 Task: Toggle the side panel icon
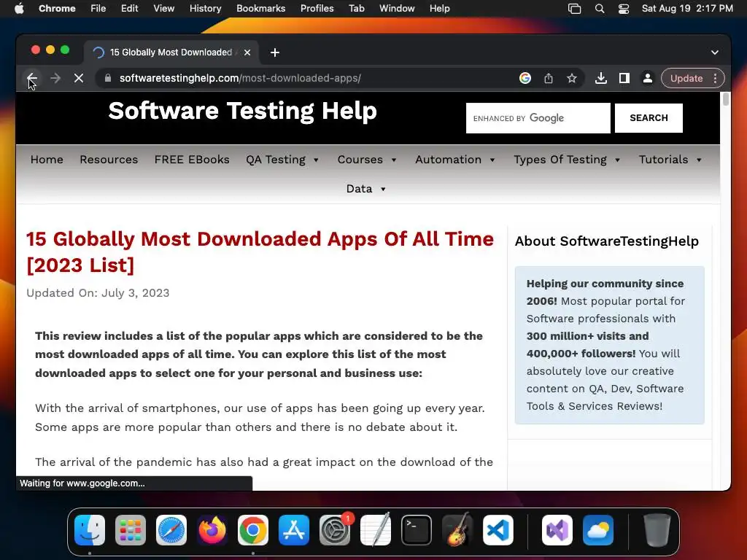tap(624, 78)
